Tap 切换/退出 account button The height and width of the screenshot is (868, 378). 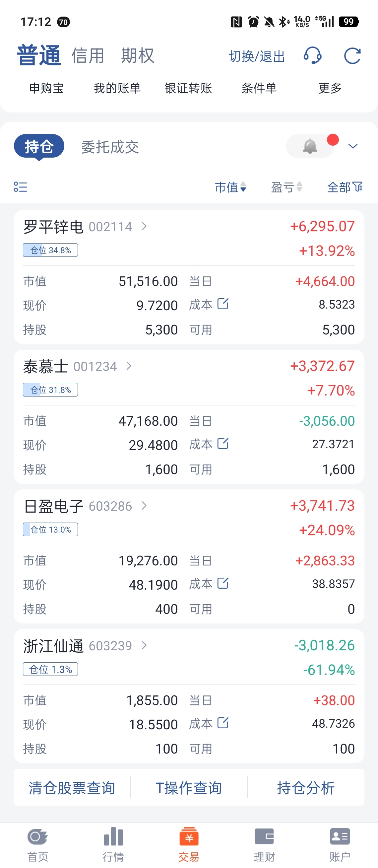pos(257,56)
